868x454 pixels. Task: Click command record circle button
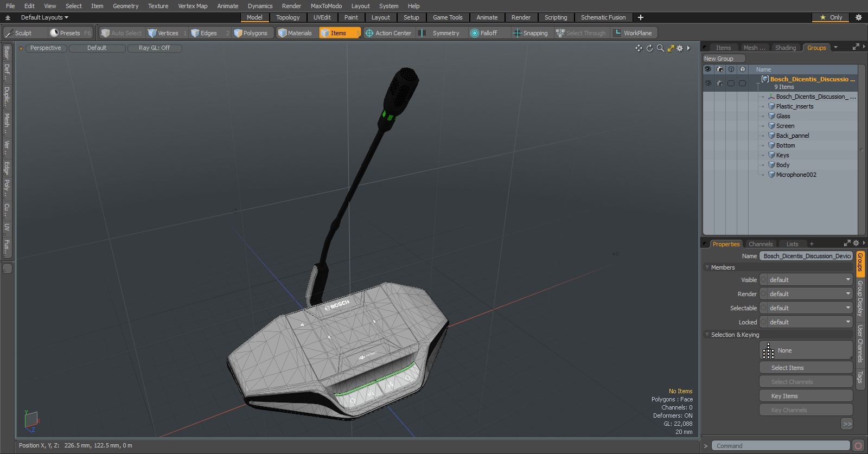pyautogui.click(x=858, y=446)
